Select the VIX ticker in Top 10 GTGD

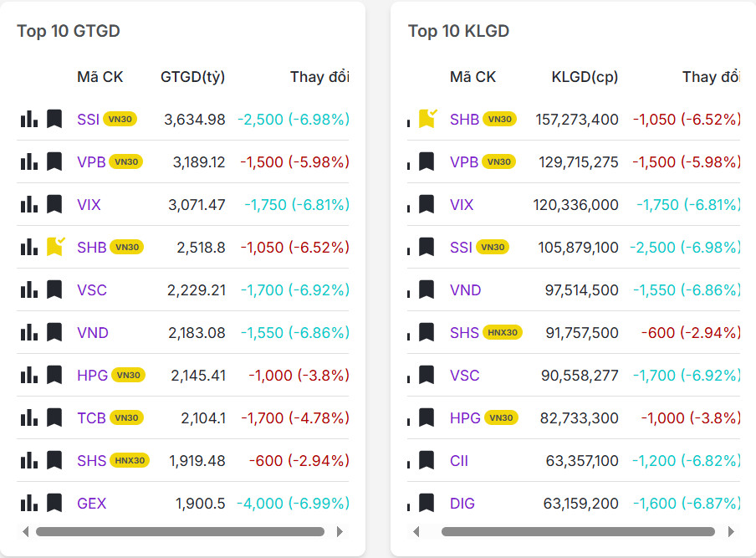pyautogui.click(x=89, y=205)
